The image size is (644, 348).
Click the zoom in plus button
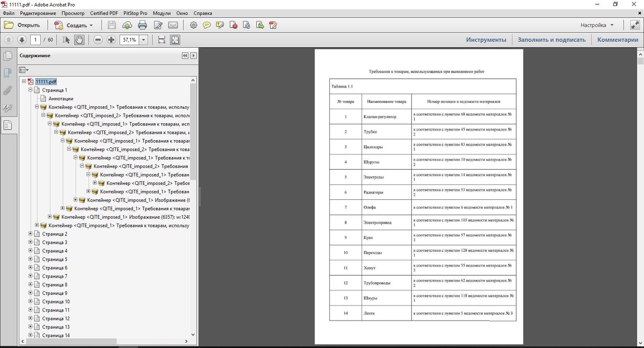pyautogui.click(x=111, y=40)
